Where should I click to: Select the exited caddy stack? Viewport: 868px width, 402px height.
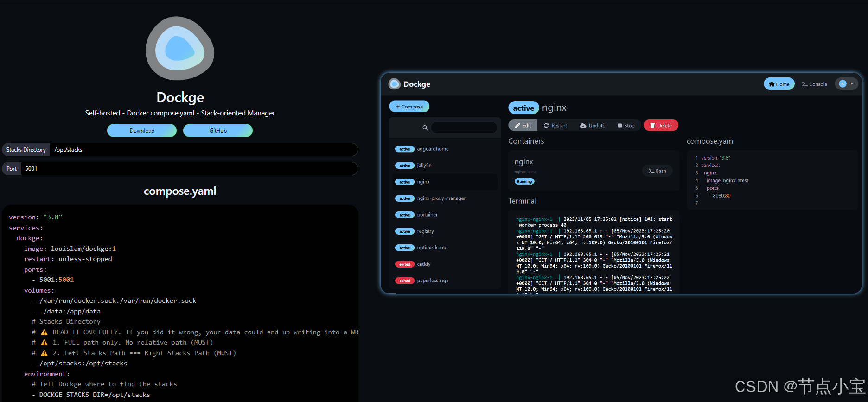[x=445, y=264]
